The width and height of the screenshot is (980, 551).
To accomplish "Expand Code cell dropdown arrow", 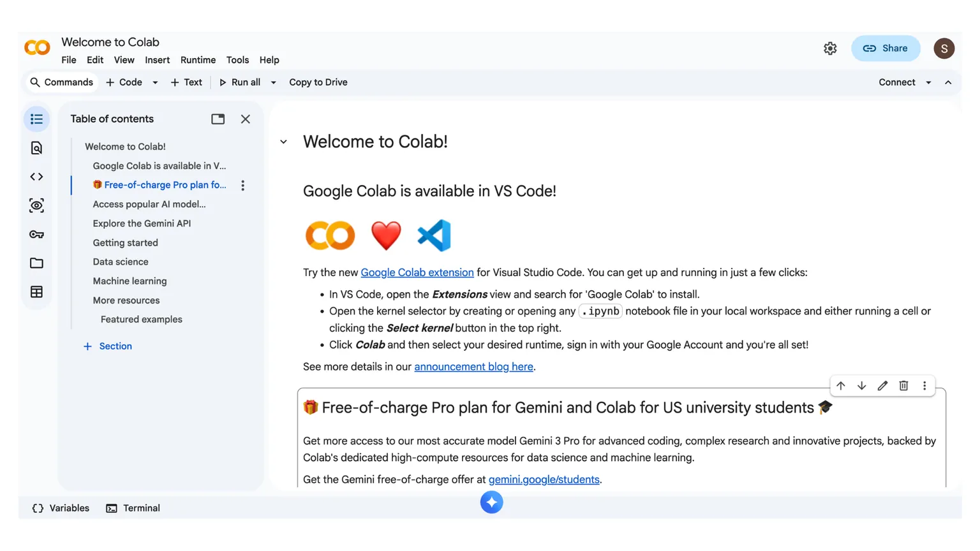I will [155, 82].
